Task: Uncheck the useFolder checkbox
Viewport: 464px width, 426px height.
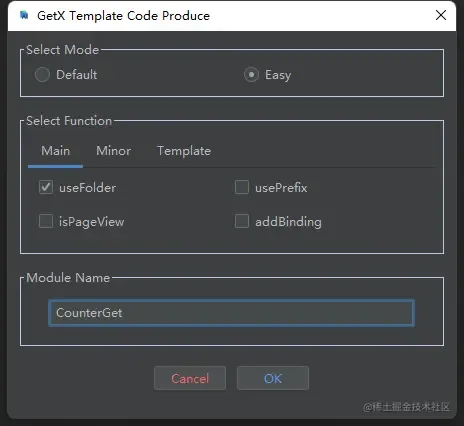Action: tap(46, 187)
